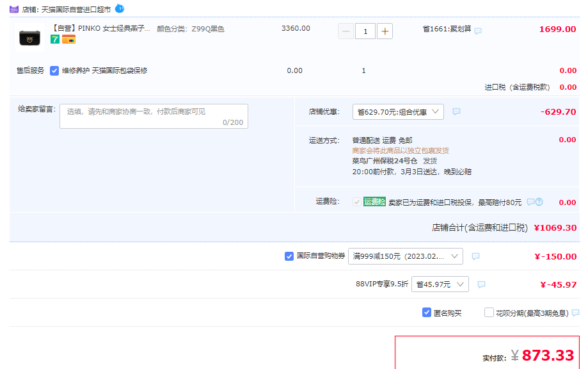Click store total ¥1069.30
Screen dimensions: 588x369
pos(555,228)
